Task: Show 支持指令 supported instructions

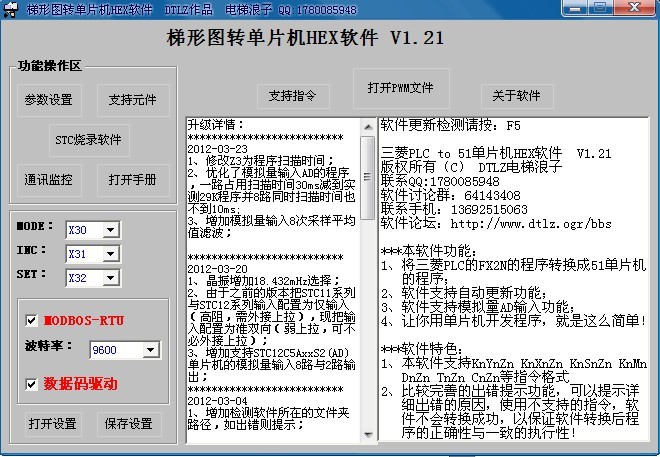Action: pos(293,96)
